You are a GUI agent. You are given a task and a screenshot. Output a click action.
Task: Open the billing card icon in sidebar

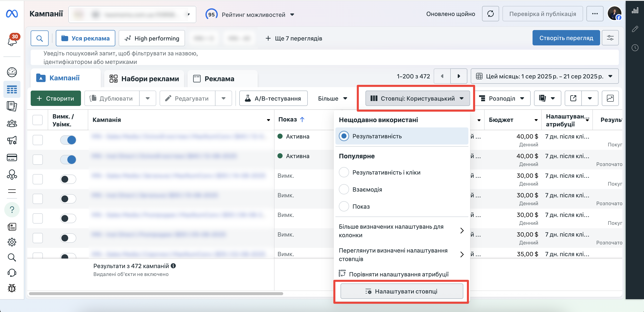pyautogui.click(x=12, y=157)
